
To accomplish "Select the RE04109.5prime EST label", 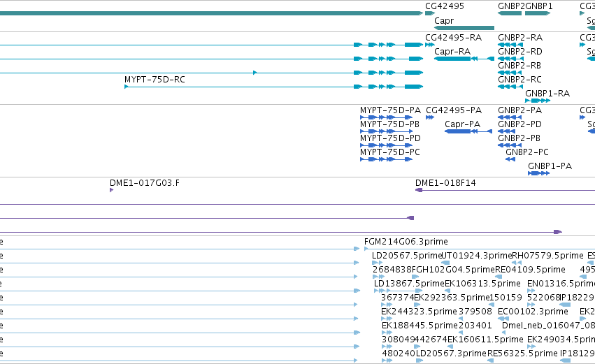I will 530,270.
